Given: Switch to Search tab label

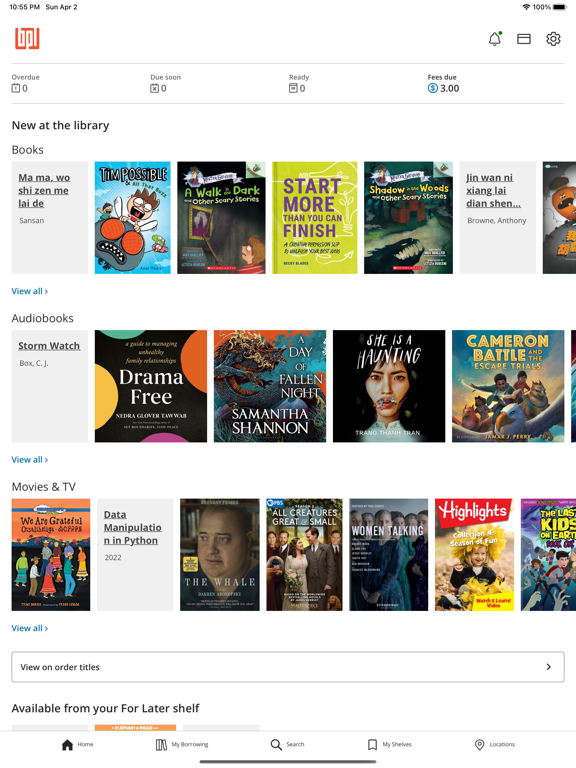Looking at the screenshot, I should tap(295, 744).
